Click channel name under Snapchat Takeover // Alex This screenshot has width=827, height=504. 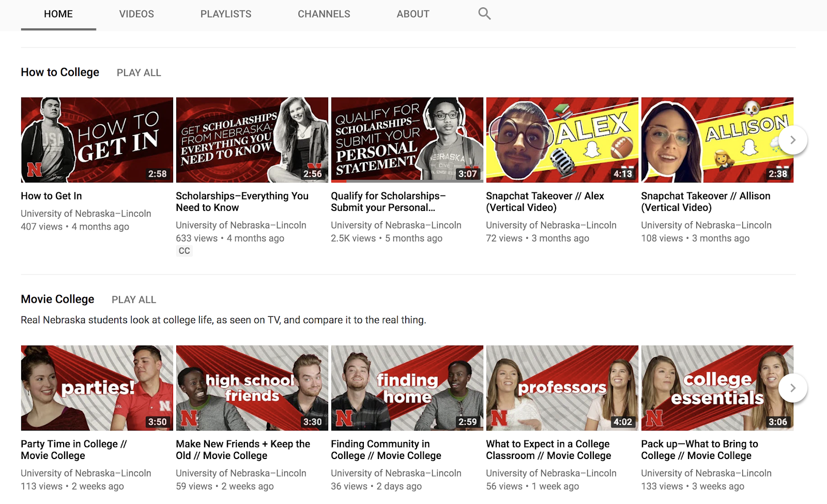551,225
